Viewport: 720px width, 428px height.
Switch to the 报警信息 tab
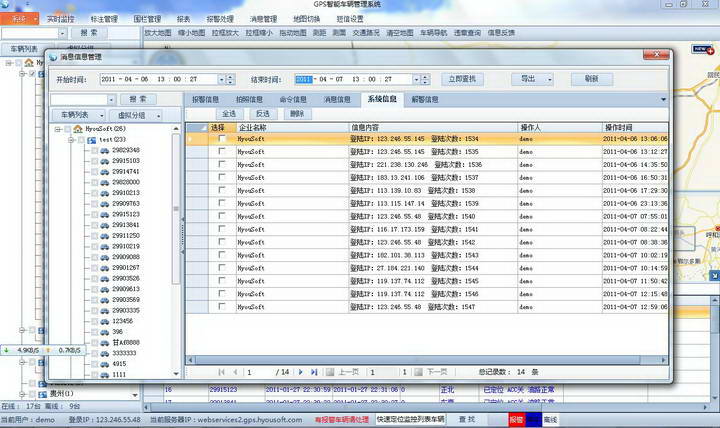pyautogui.click(x=205, y=100)
